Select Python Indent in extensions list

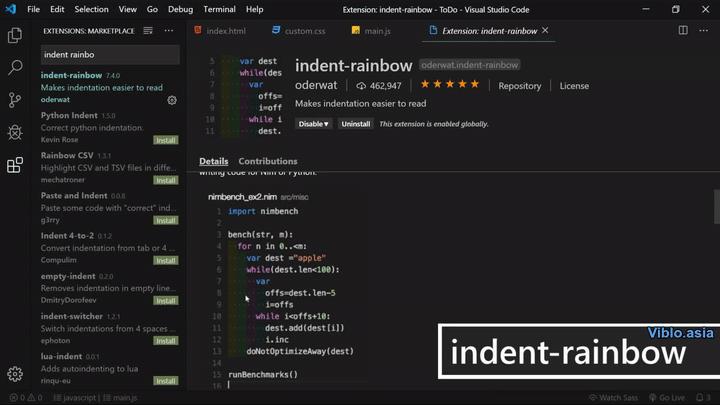pyautogui.click(x=109, y=127)
